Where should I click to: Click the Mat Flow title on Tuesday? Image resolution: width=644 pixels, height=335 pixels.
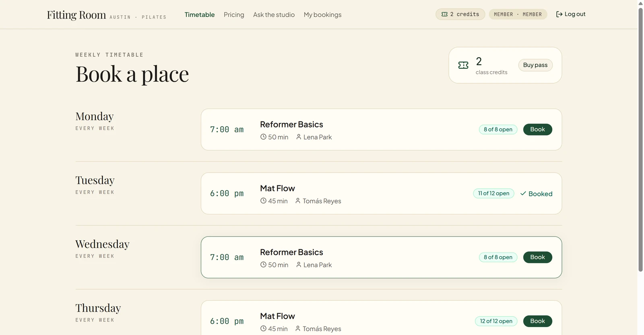[x=277, y=188]
